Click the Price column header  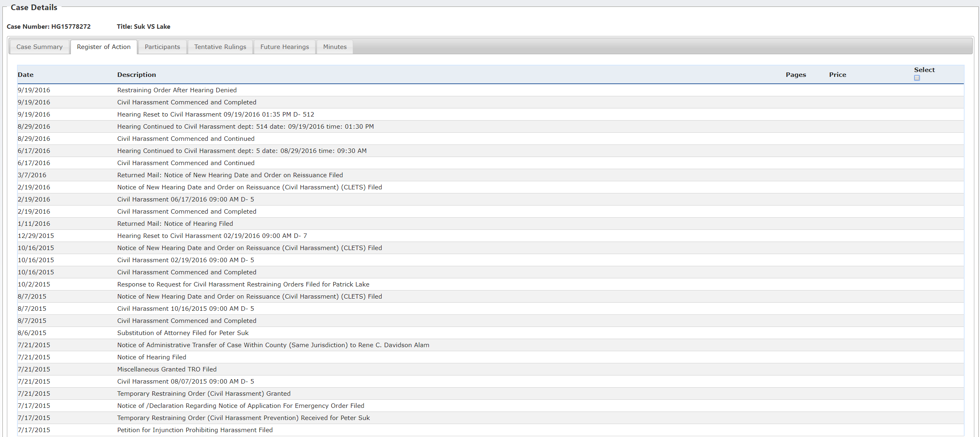point(837,75)
